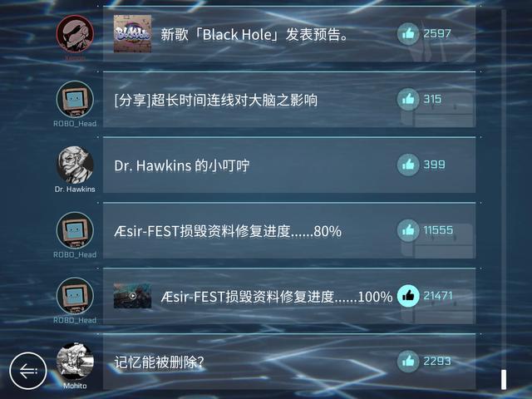This screenshot has height=399, width=532.
Task: Toggle the highlighted like on 100% post
Action: (408, 296)
